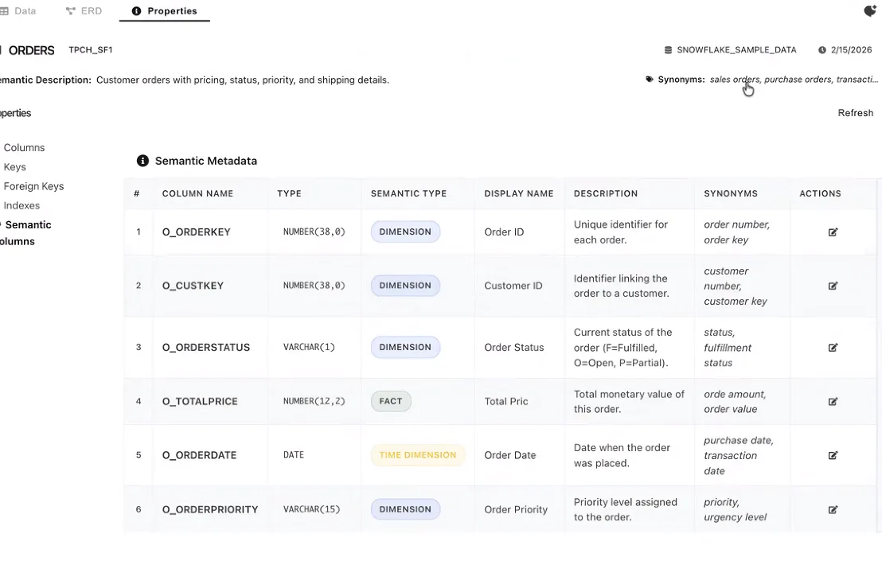Select Semantic Columns in sidebar
882x588 pixels.
tap(25, 232)
